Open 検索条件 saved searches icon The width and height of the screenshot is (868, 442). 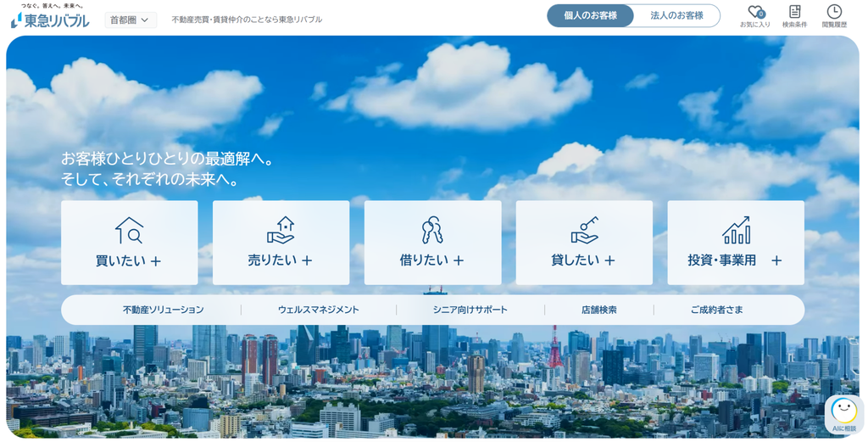[794, 17]
